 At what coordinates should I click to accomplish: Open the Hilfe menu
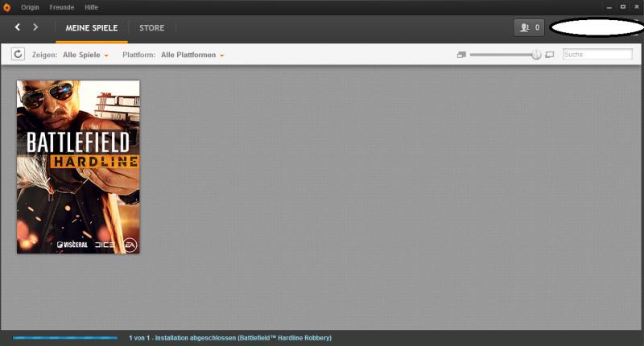click(x=91, y=6)
